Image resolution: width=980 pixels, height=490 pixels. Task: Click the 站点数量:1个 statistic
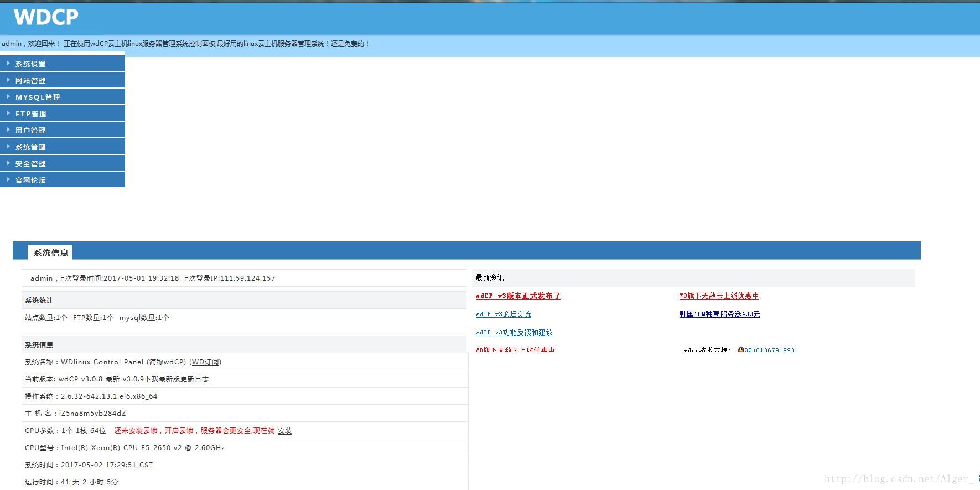[46, 318]
